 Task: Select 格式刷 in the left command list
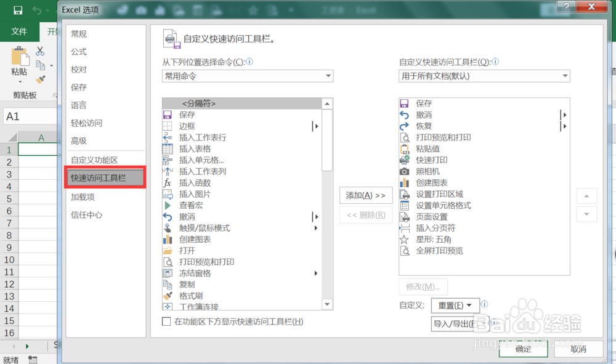coord(241,296)
